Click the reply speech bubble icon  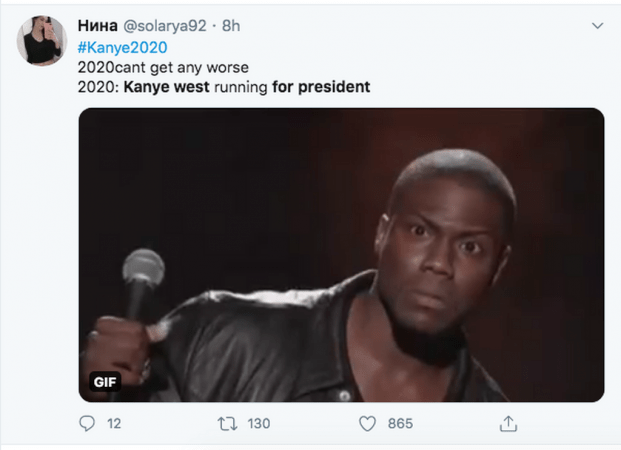pyautogui.click(x=87, y=423)
